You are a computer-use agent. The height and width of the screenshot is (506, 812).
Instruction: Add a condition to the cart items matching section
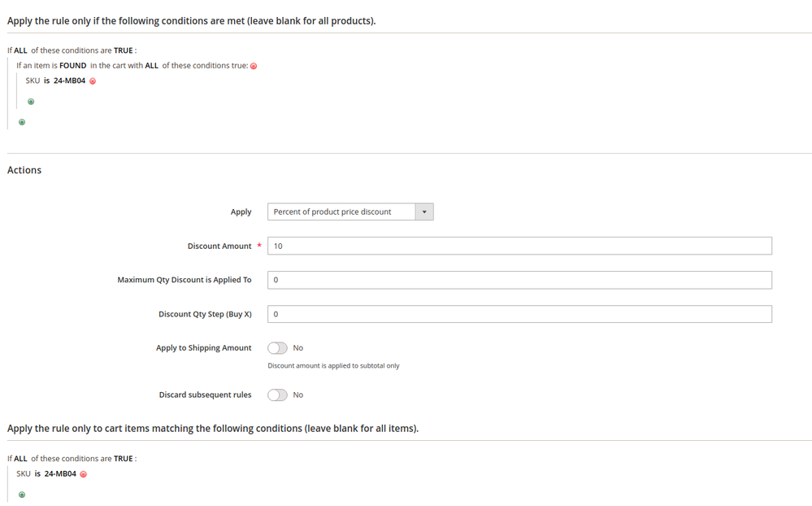[22, 495]
